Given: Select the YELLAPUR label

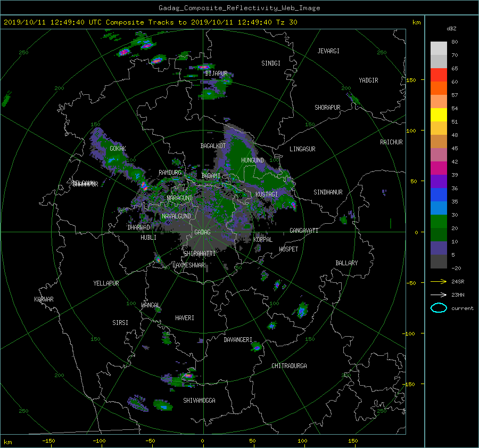Looking at the screenshot, I should (x=106, y=283).
